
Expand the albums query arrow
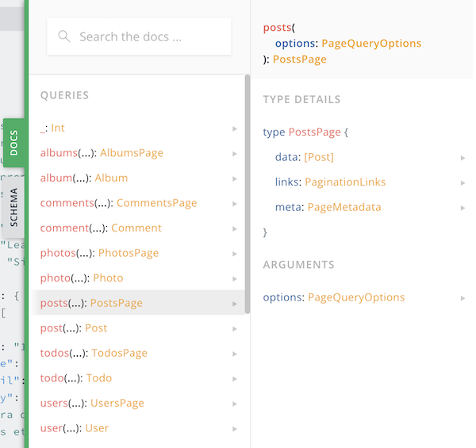coord(235,153)
